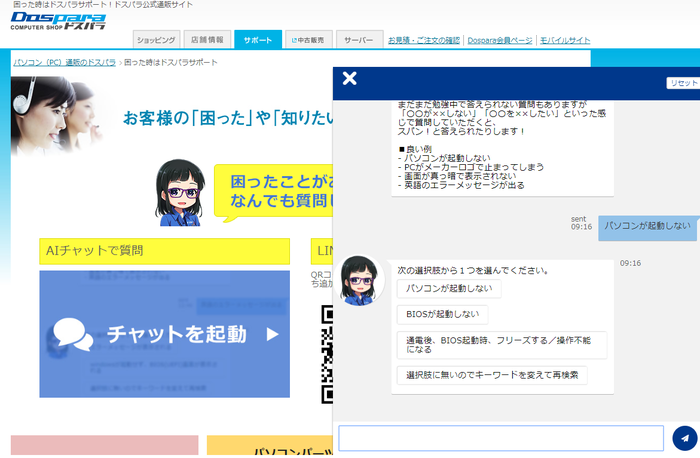Open the ショッピング tab
Screen dimensions: 700x458
coord(156,40)
